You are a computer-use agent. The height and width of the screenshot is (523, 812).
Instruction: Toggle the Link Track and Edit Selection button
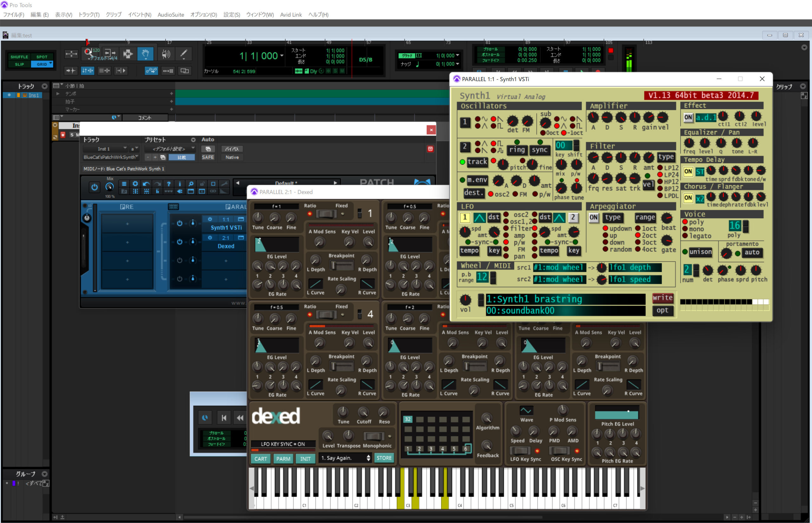[x=104, y=71]
